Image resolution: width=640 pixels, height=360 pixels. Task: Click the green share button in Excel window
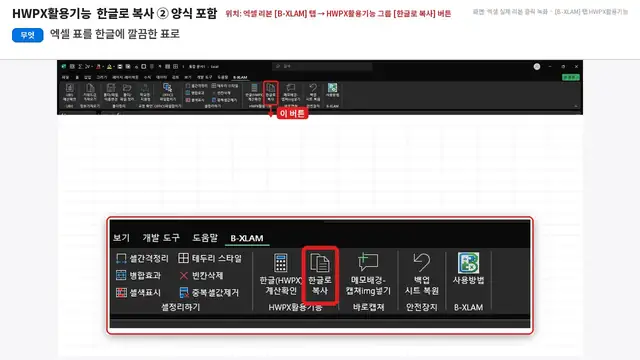pos(570,77)
